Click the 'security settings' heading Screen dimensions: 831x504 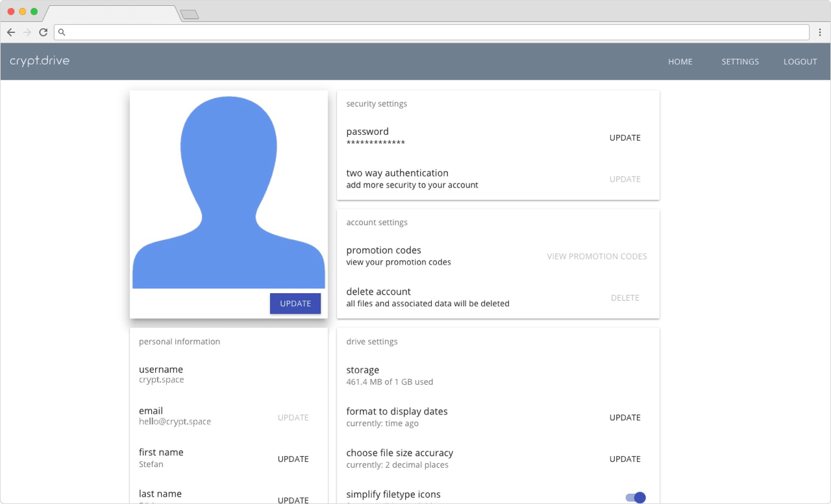pyautogui.click(x=377, y=104)
